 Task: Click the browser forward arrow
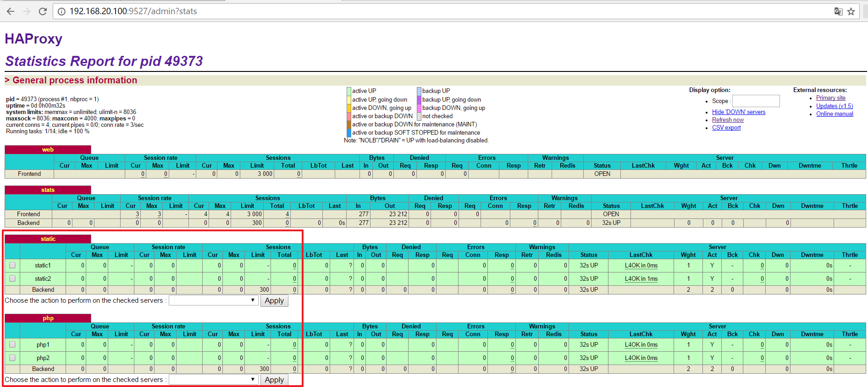27,11
